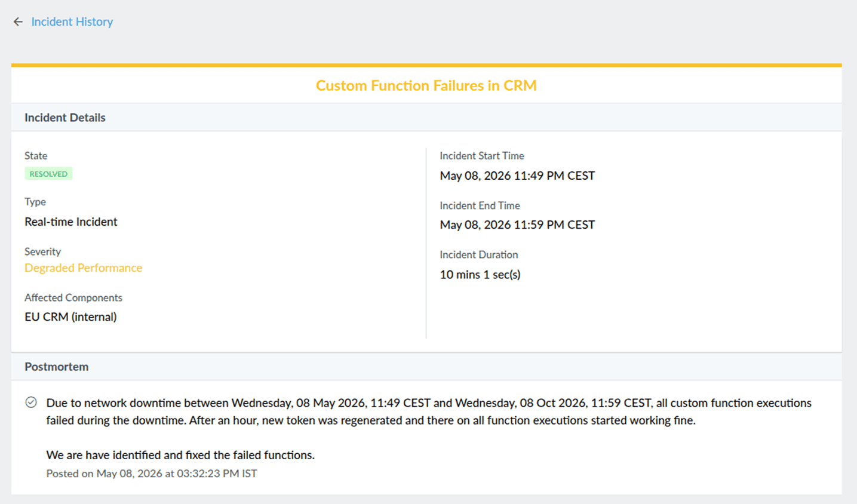The width and height of the screenshot is (857, 504).
Task: Click the "Affected Components" label
Action: coord(73,297)
